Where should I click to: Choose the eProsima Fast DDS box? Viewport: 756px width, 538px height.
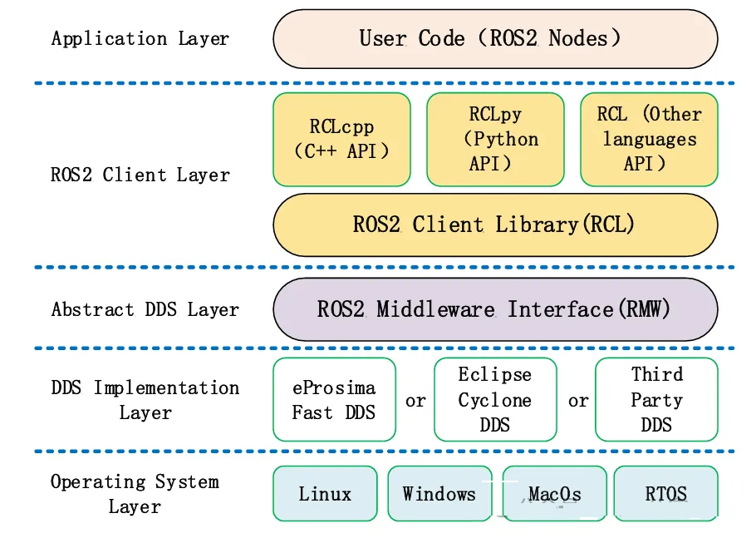[x=334, y=400]
